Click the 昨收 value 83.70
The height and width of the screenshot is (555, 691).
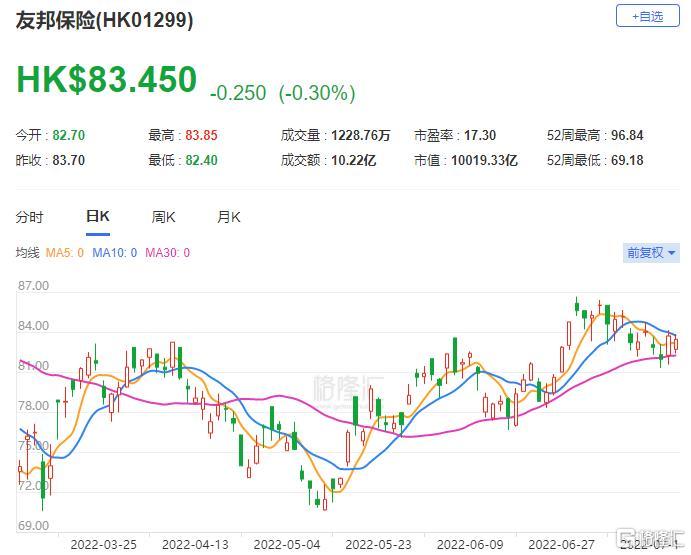[69, 160]
